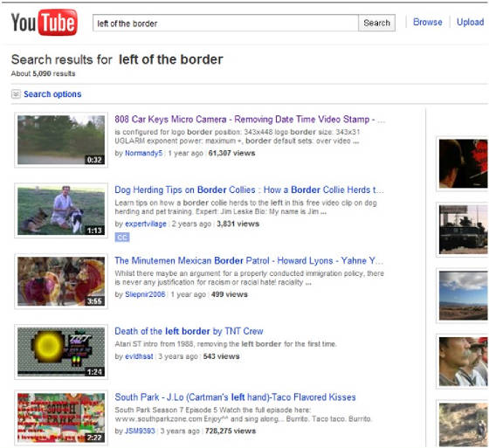Visit uploader JSM9393's channel
Image resolution: width=489 pixels, height=448 pixels.
tap(140, 431)
